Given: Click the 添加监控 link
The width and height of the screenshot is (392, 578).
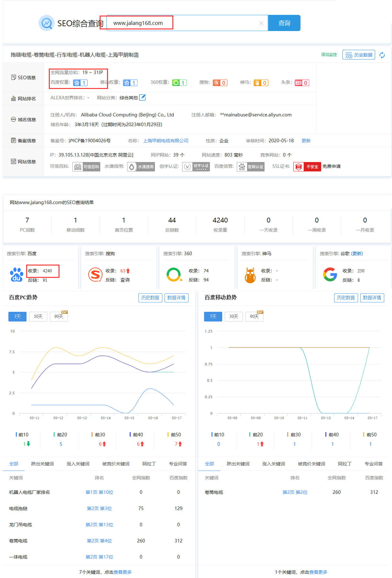Looking at the screenshot, I should tap(329, 55).
